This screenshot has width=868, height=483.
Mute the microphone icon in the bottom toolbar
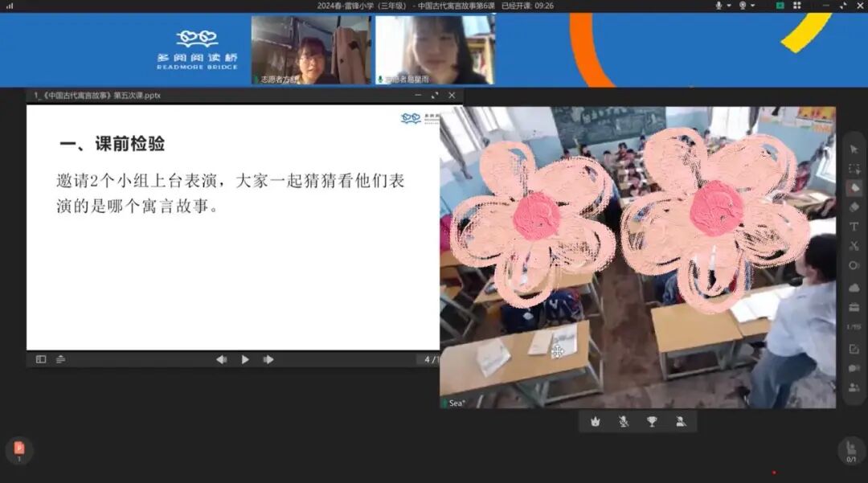pos(624,420)
